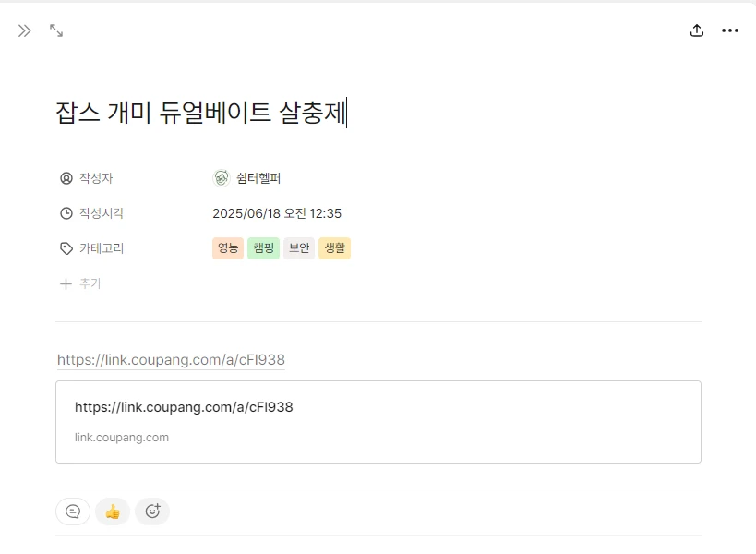The width and height of the screenshot is (756, 554).
Task: Select the 캠핑 category tag
Action: point(263,248)
